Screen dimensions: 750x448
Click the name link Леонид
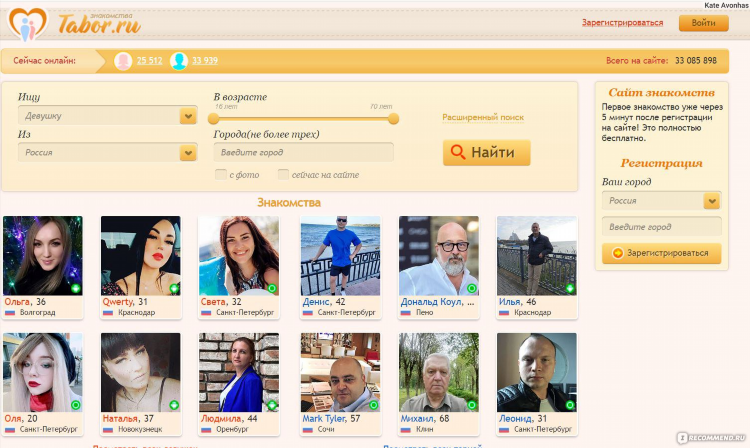point(515,418)
